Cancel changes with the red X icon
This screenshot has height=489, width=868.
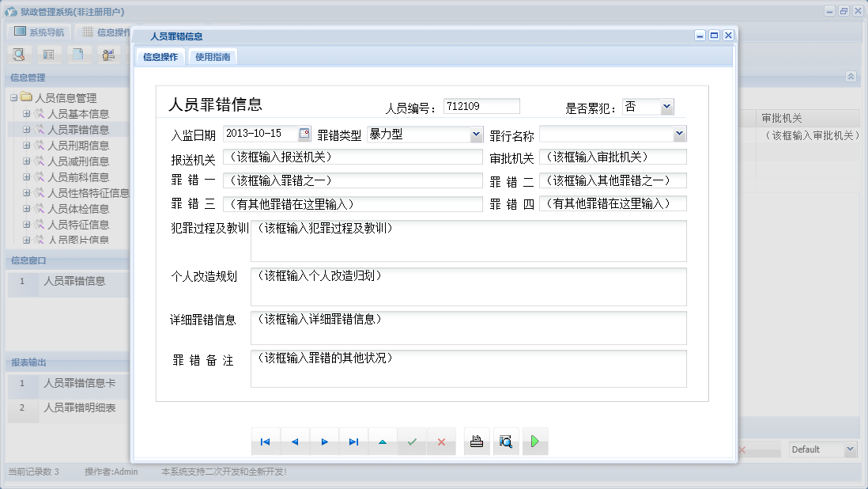tap(441, 442)
